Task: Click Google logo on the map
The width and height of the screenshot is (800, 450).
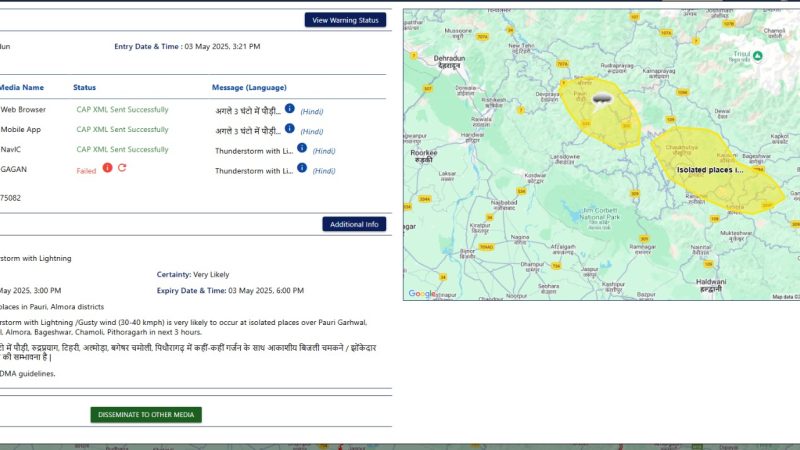Action: tap(421, 294)
